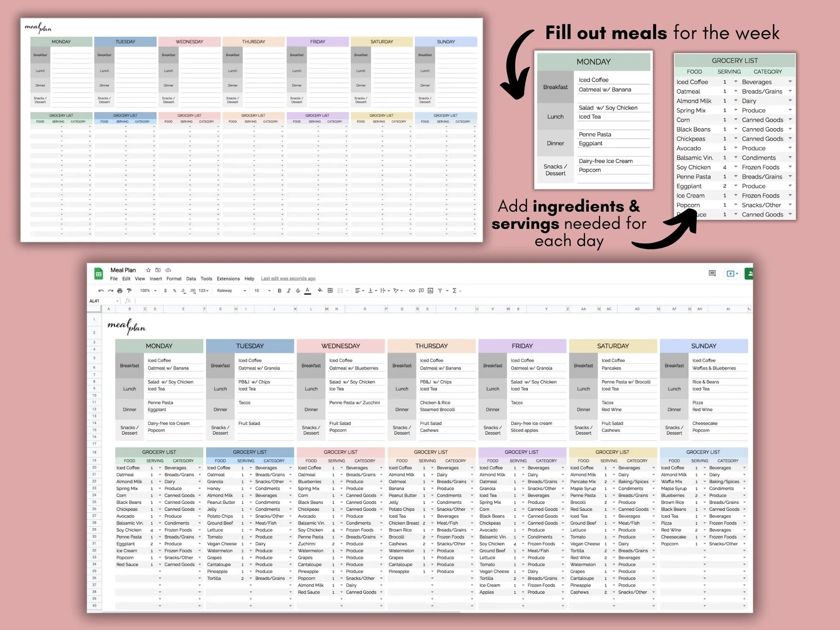Toggle italic formatting

click(x=288, y=291)
